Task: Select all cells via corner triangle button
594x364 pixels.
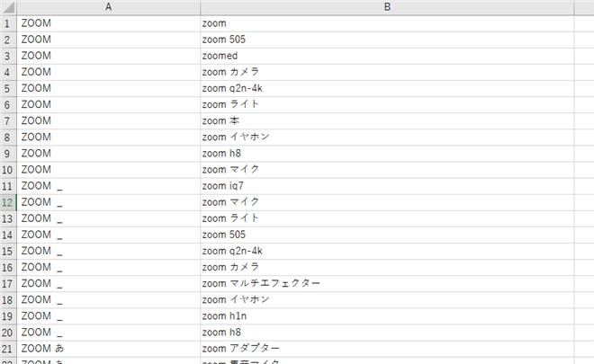Action: tap(8, 7)
